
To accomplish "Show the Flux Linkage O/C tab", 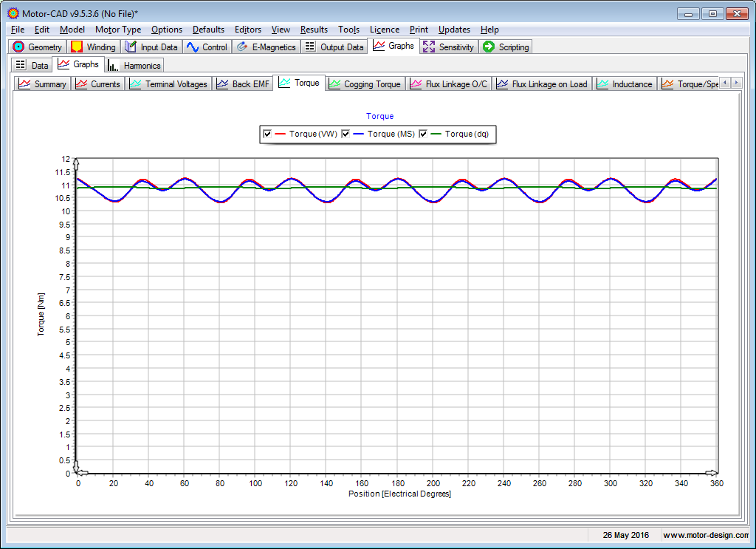I will pos(449,84).
